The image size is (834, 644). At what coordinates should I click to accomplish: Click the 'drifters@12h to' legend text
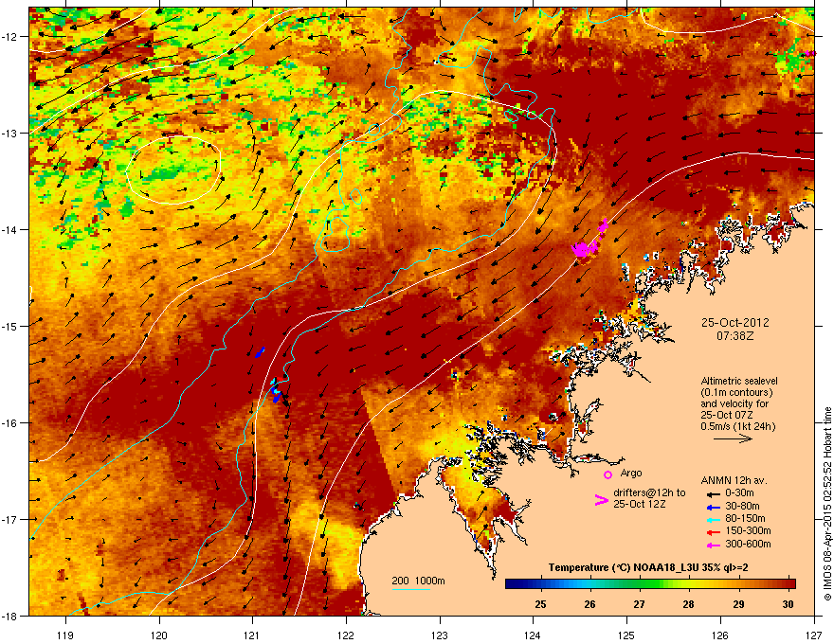click(x=649, y=492)
